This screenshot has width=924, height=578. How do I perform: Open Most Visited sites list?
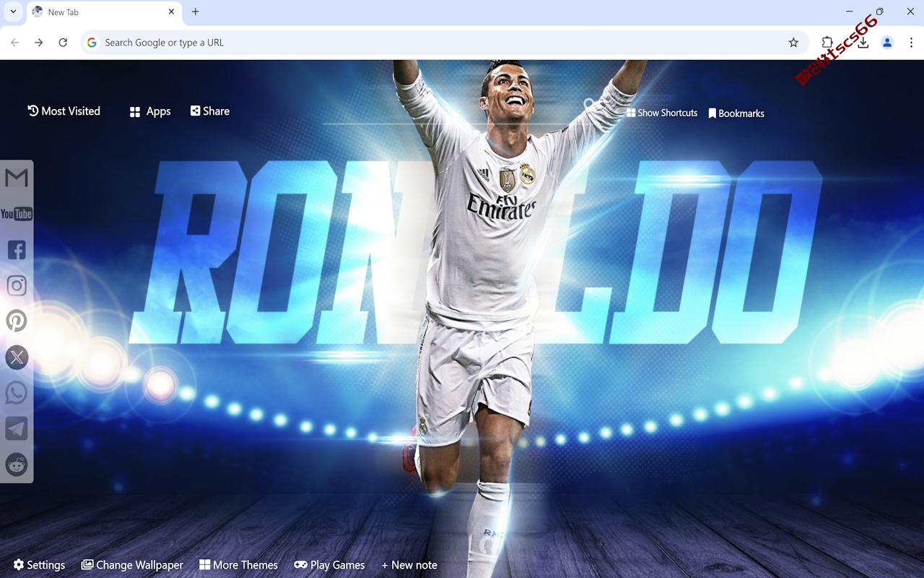point(64,111)
